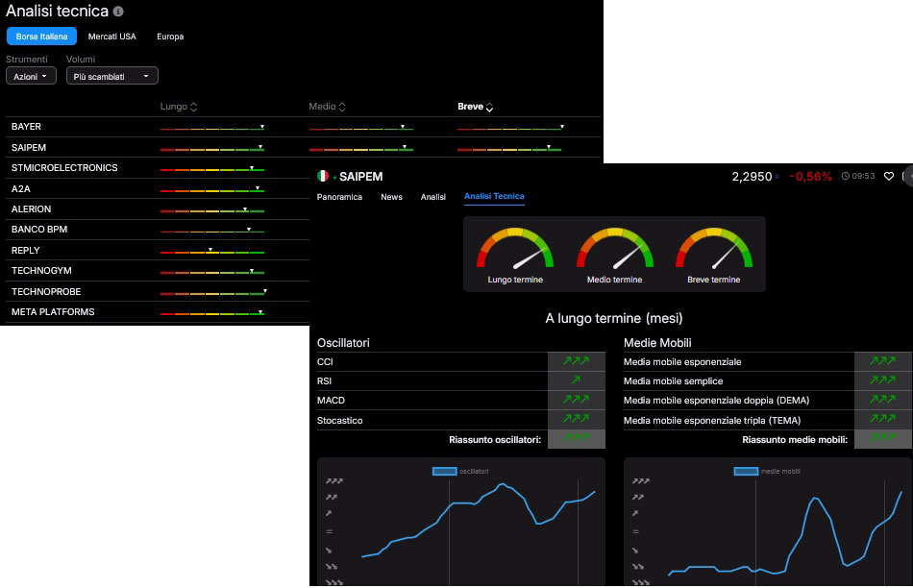Click the REPLY Lungo indicator bar

212,251
